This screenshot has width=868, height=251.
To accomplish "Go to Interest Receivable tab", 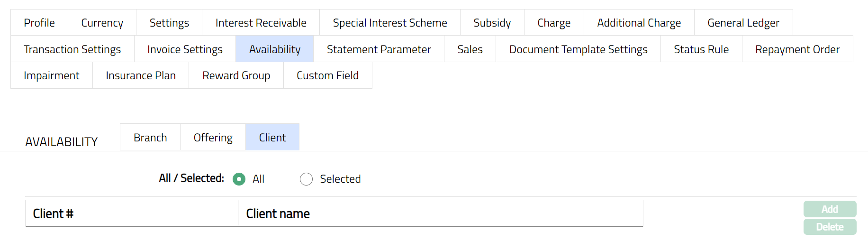I will point(261,23).
